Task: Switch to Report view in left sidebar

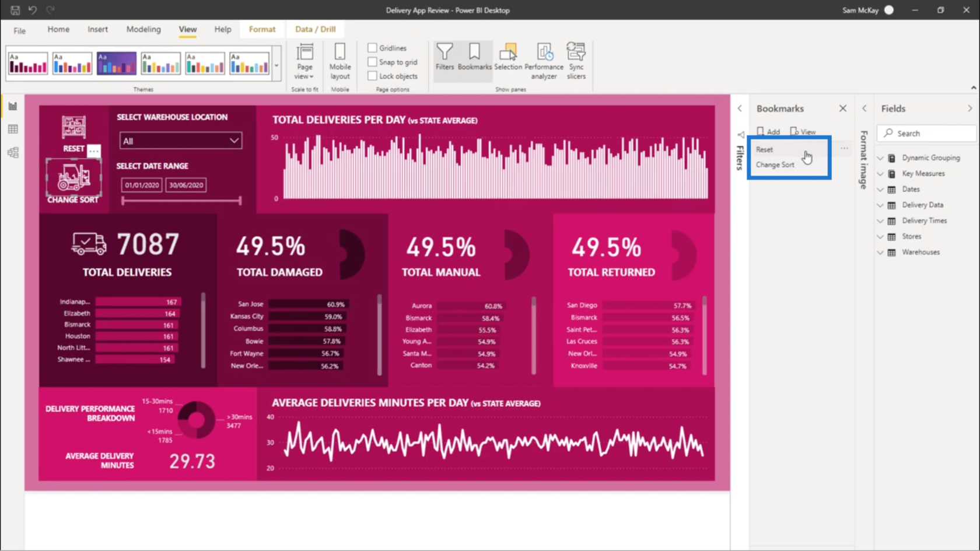Action: click(x=13, y=106)
